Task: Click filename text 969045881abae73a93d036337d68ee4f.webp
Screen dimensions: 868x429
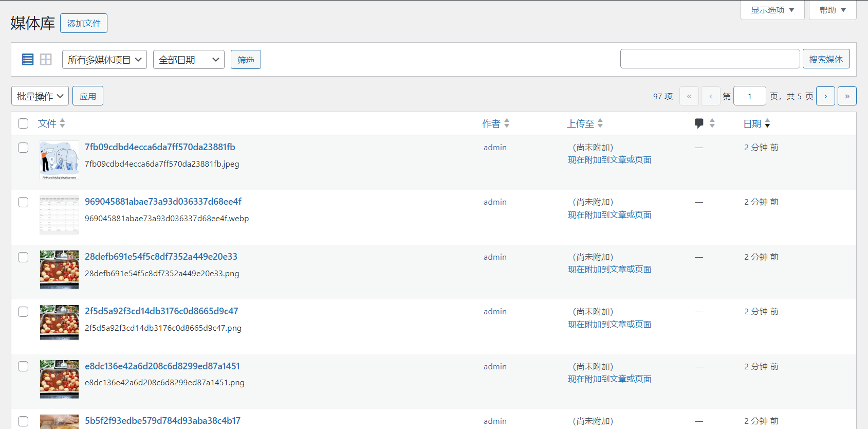Action: [167, 219]
